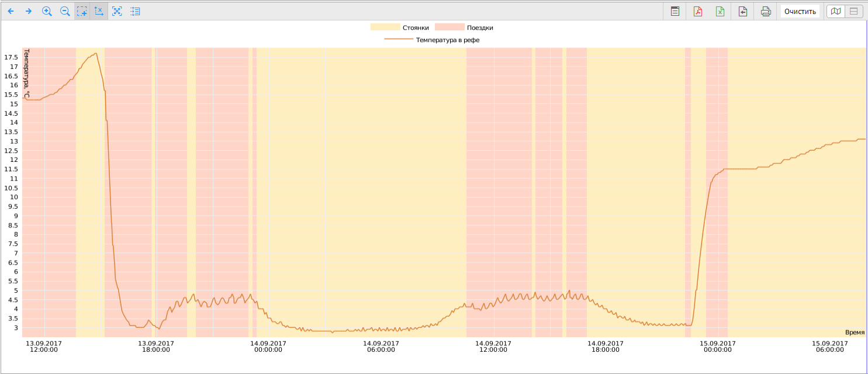Click the temperature peak near 17.5 degrees
This screenshot has width=868, height=374.
click(95, 54)
